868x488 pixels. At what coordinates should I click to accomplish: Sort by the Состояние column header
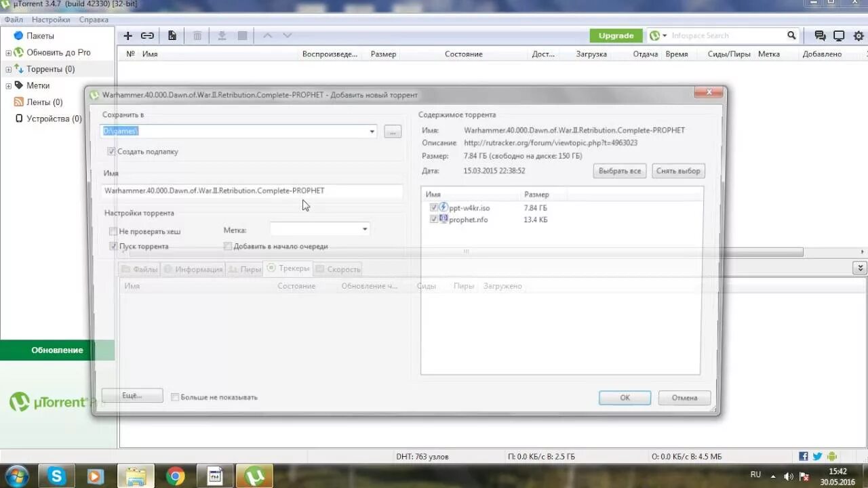coord(464,54)
